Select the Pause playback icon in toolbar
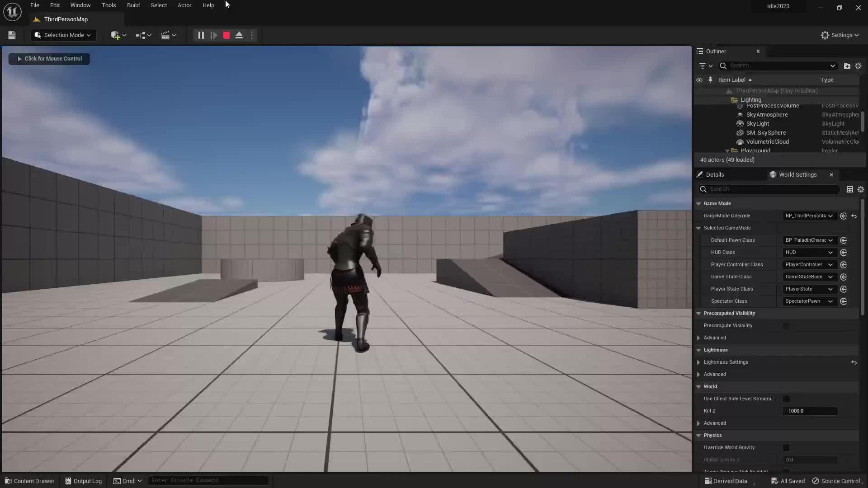This screenshot has width=868, height=488. (x=200, y=35)
